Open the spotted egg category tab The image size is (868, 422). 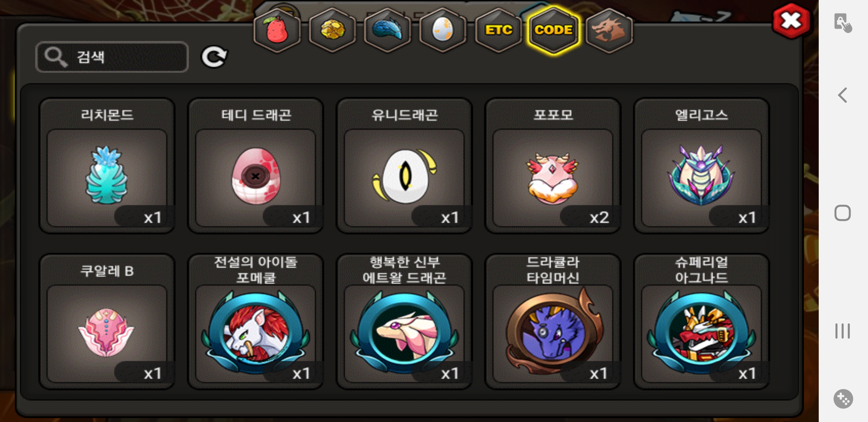[x=443, y=30]
